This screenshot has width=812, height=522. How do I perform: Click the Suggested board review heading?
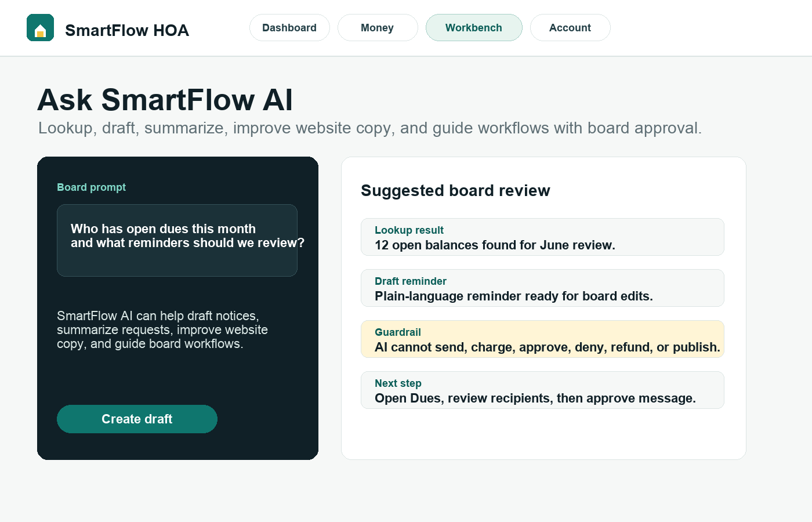coord(455,190)
